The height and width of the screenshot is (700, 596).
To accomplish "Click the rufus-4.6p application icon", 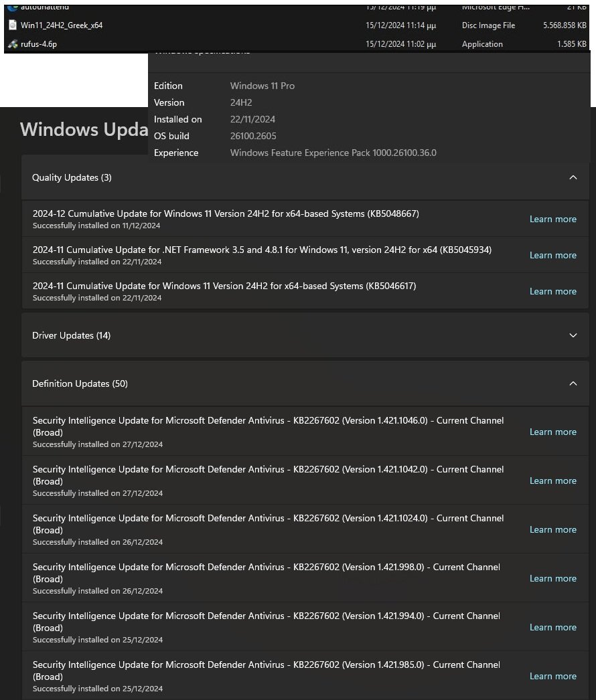I will pyautogui.click(x=13, y=44).
